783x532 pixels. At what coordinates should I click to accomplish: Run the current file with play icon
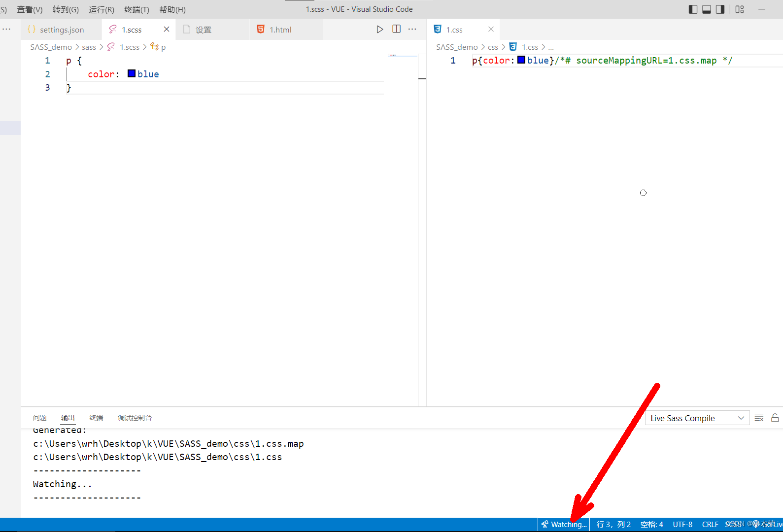[x=379, y=30]
